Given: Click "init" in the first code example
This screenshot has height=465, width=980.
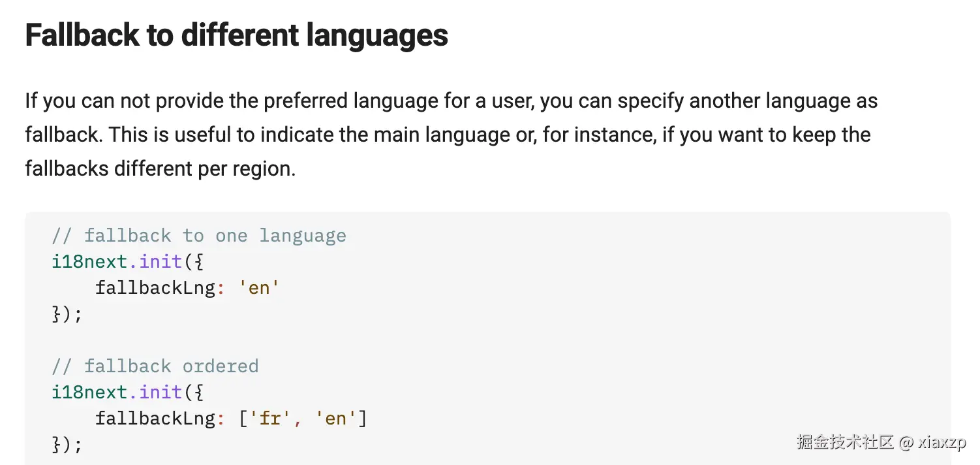Looking at the screenshot, I should coord(161,261).
